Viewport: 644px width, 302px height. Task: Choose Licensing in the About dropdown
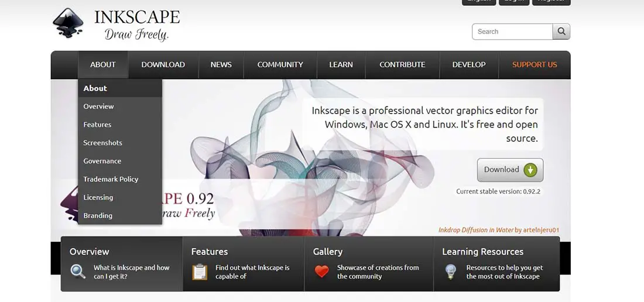[120, 197]
